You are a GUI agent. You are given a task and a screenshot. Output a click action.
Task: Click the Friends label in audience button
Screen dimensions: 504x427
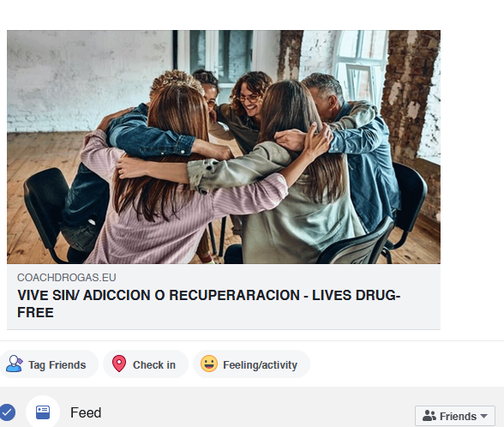458,417
